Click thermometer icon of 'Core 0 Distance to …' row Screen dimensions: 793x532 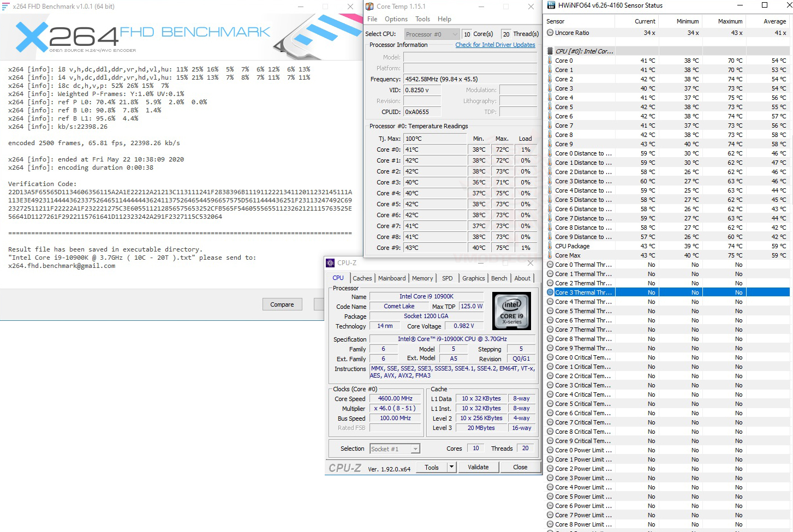pos(550,153)
